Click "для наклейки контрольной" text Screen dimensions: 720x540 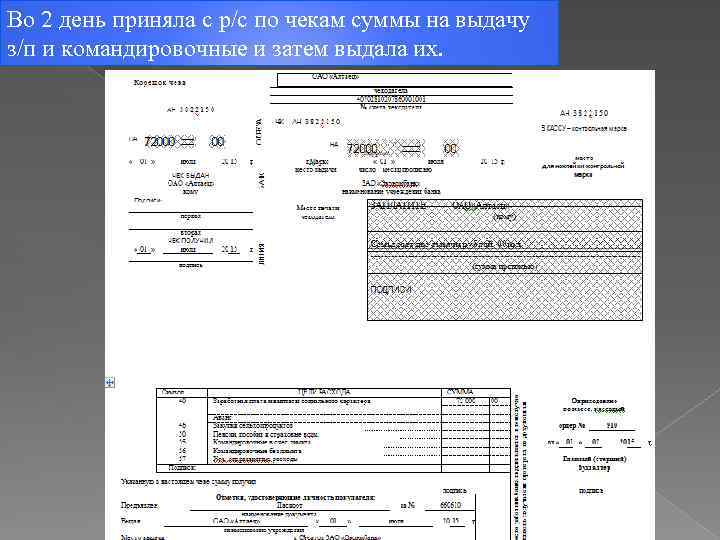[x=583, y=166]
